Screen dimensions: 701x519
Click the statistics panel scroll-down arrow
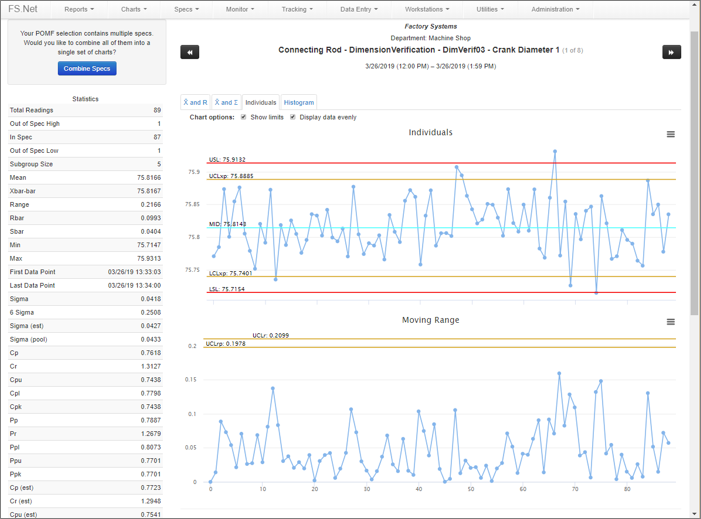tap(695, 514)
